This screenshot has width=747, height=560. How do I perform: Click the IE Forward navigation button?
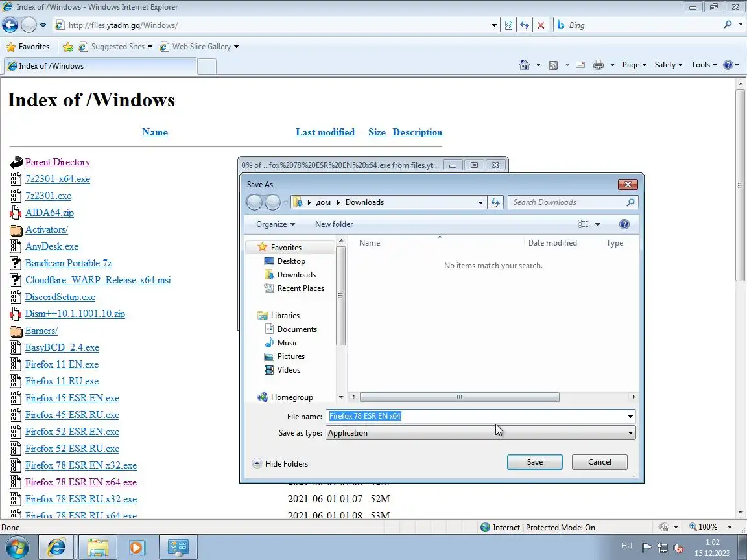(x=29, y=25)
